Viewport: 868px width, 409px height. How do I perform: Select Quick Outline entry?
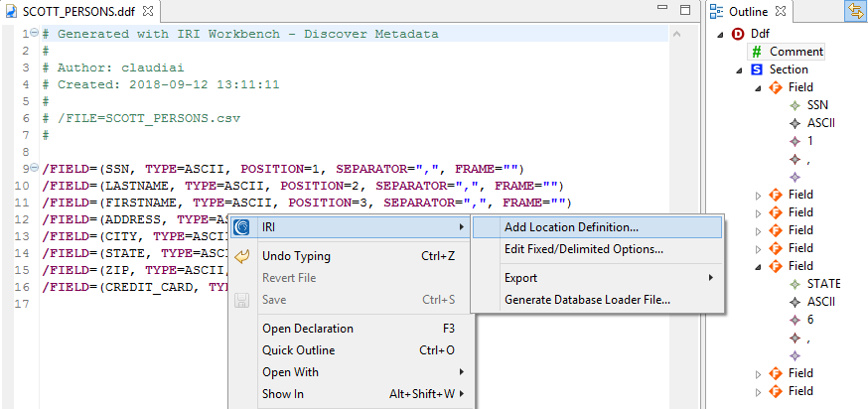coord(351,350)
